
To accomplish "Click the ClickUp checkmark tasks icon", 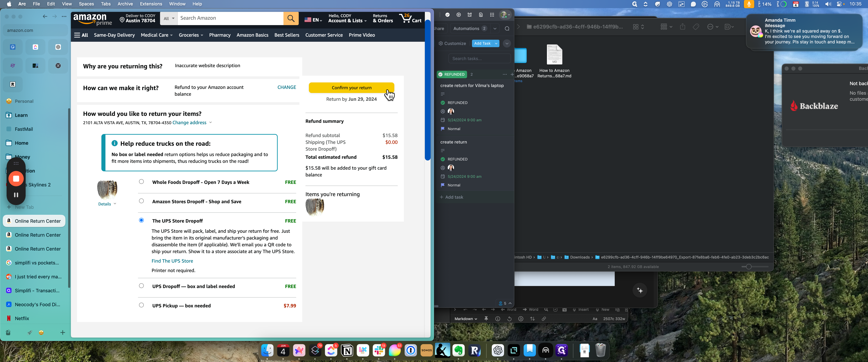I will 448,15.
